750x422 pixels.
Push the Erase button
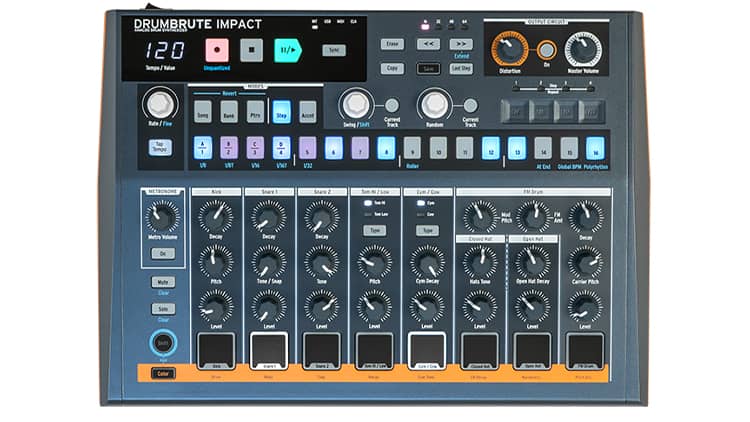392,44
